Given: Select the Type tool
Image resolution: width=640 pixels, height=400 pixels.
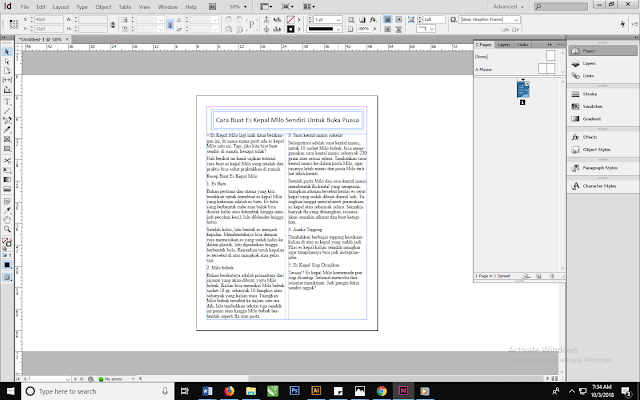Looking at the screenshot, I should pos(7,102).
